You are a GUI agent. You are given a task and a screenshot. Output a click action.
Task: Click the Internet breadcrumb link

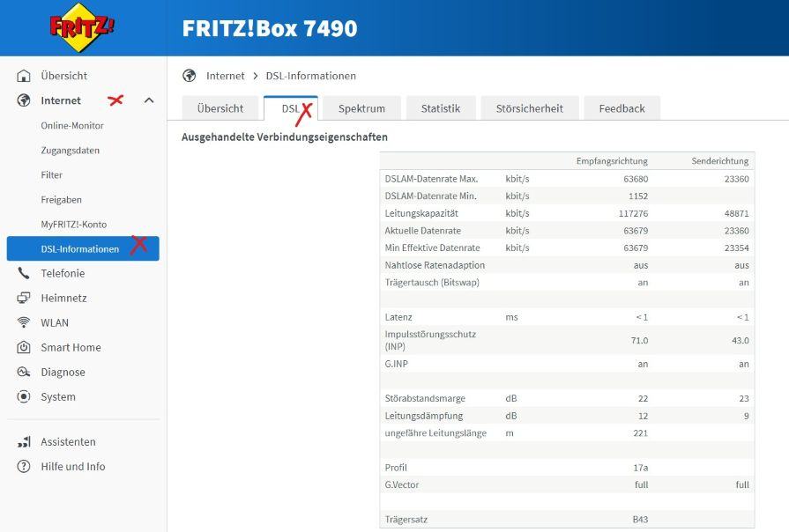(x=225, y=76)
